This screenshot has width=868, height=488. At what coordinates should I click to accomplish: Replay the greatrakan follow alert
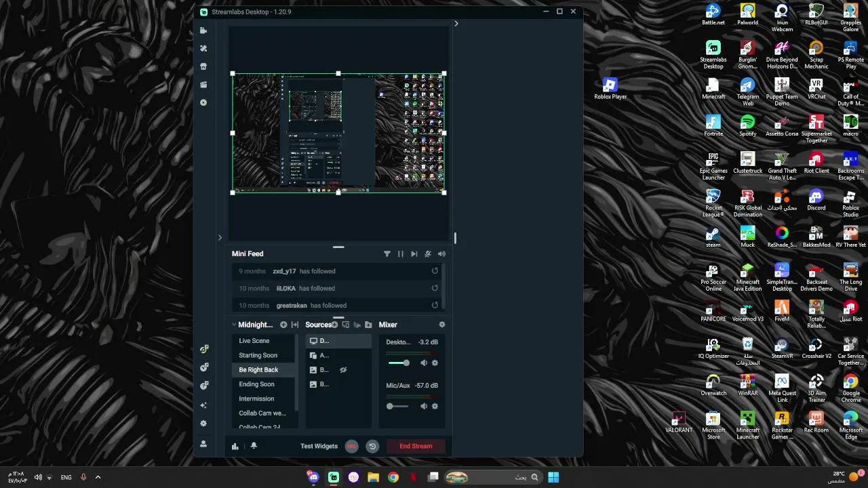click(x=435, y=305)
